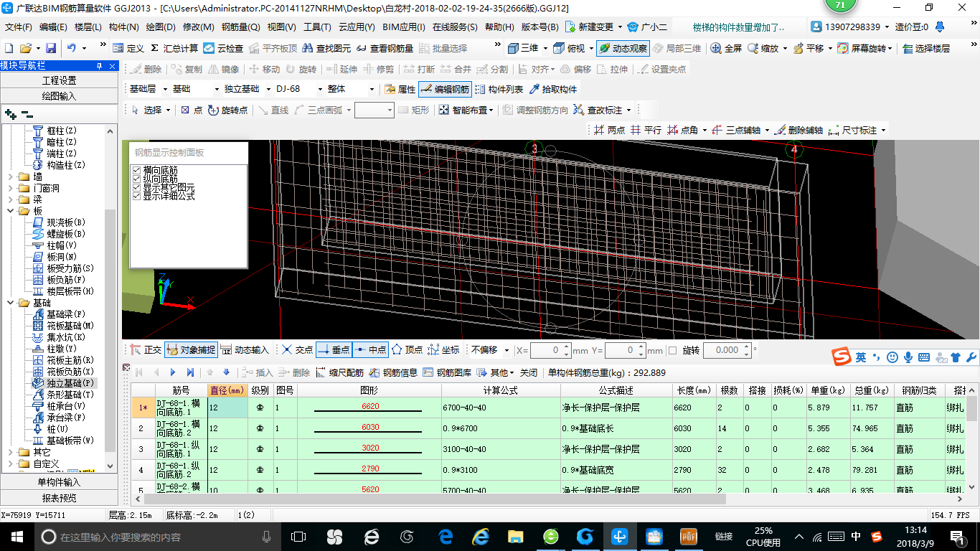
Task: Select 筏板基础(M) tree item
Action: click(62, 326)
